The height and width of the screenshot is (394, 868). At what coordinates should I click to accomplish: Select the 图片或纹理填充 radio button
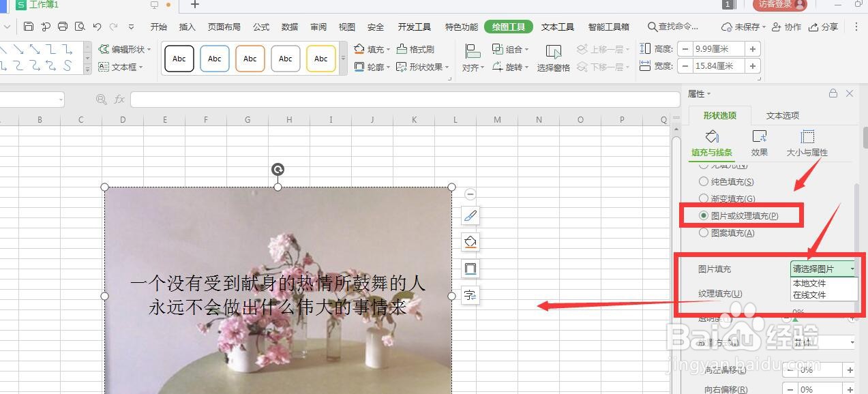coord(703,215)
